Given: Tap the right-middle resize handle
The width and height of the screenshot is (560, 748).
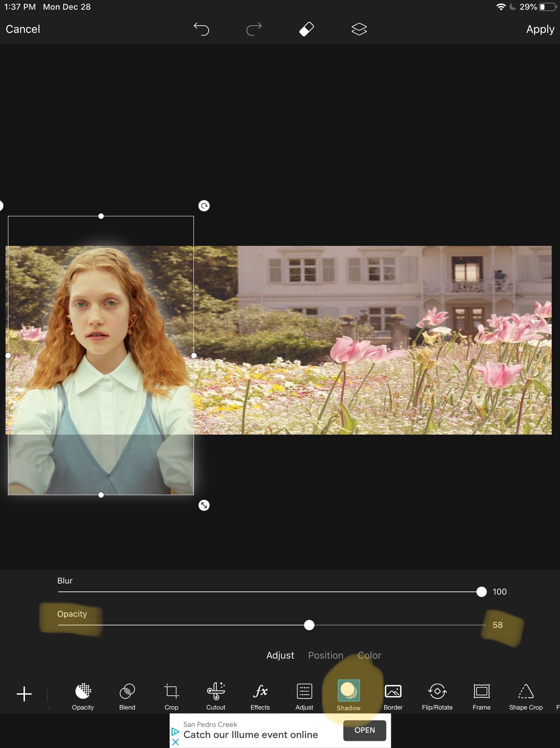Looking at the screenshot, I should click(x=194, y=355).
